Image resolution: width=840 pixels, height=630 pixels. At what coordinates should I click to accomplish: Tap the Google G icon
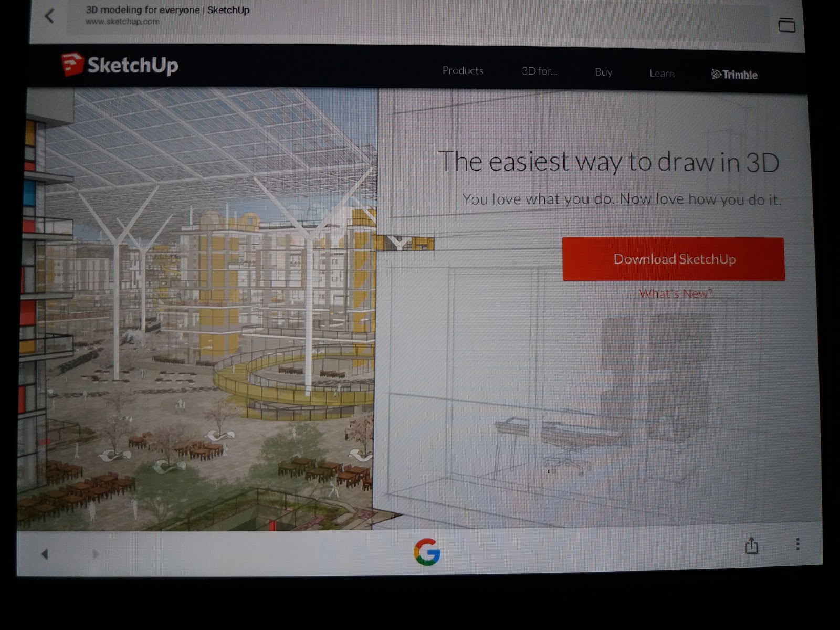click(427, 552)
